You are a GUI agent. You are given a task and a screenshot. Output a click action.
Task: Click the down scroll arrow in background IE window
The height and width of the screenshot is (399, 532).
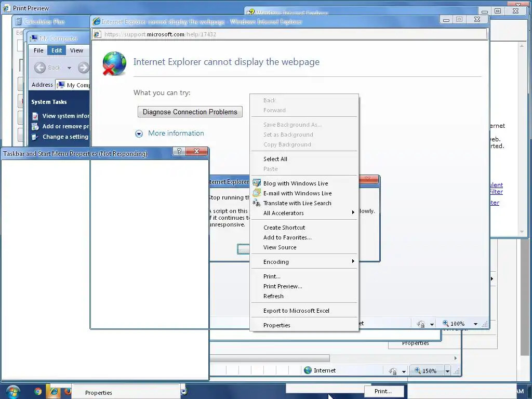click(522, 232)
